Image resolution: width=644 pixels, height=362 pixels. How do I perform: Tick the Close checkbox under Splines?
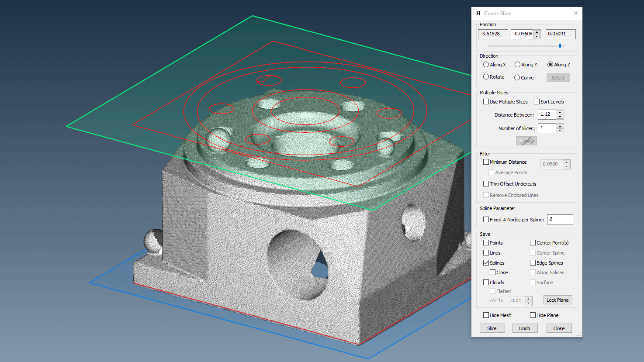point(492,272)
